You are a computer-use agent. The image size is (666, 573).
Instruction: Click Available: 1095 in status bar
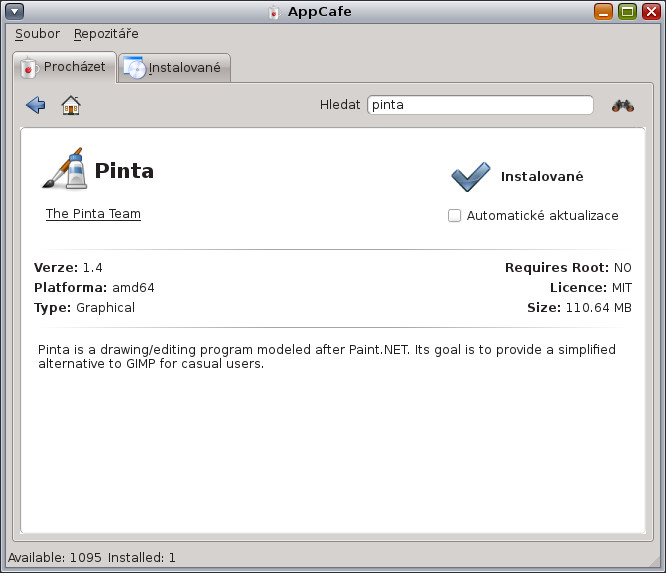55,557
